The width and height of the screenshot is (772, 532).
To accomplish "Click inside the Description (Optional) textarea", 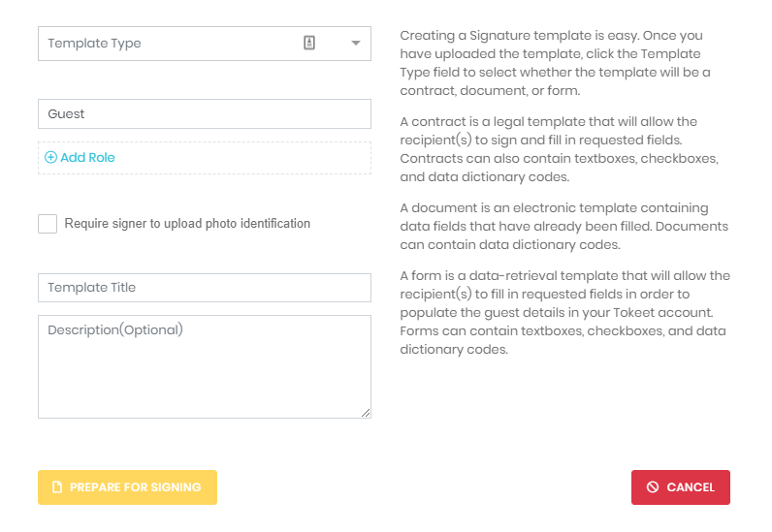I will pos(205,366).
